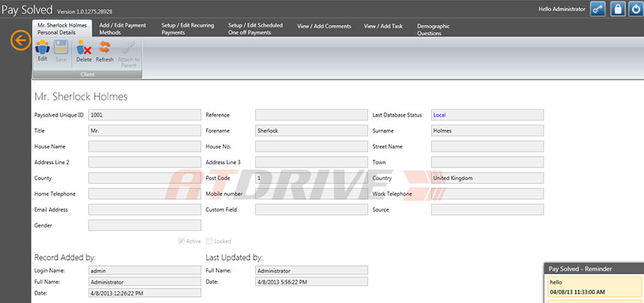Open the 'hello' reminder note
The height and width of the screenshot is (303, 644).
(594, 287)
